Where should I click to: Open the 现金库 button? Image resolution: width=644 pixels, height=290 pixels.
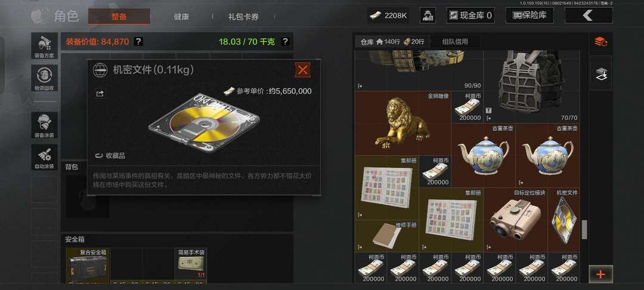(470, 16)
